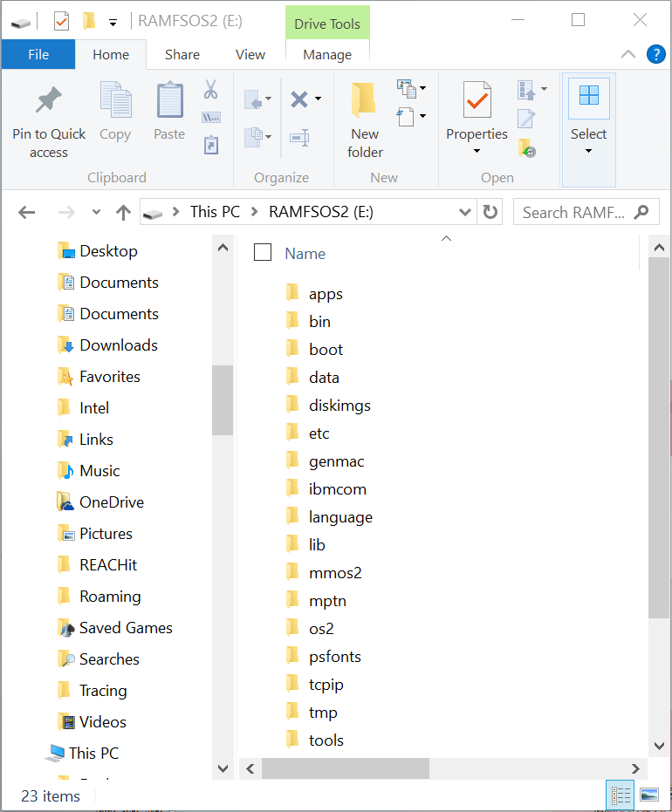The width and height of the screenshot is (672, 812).
Task: Go back with the left arrow
Action: click(x=26, y=212)
